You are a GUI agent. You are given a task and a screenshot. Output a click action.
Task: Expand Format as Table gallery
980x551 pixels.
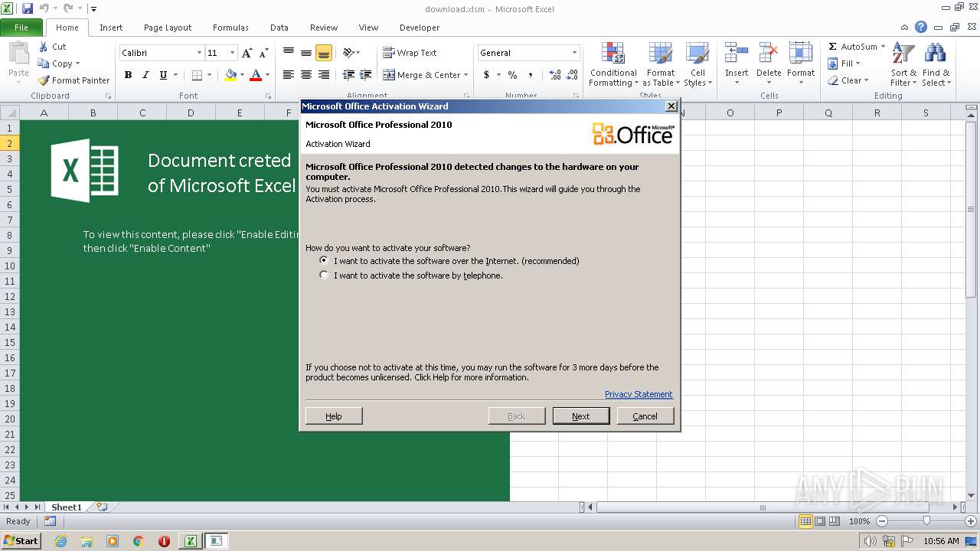(660, 65)
